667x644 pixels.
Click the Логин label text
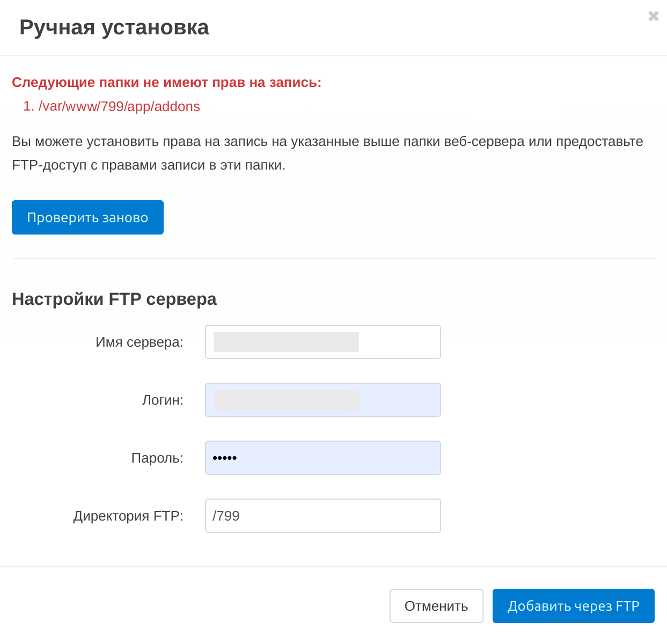162,400
